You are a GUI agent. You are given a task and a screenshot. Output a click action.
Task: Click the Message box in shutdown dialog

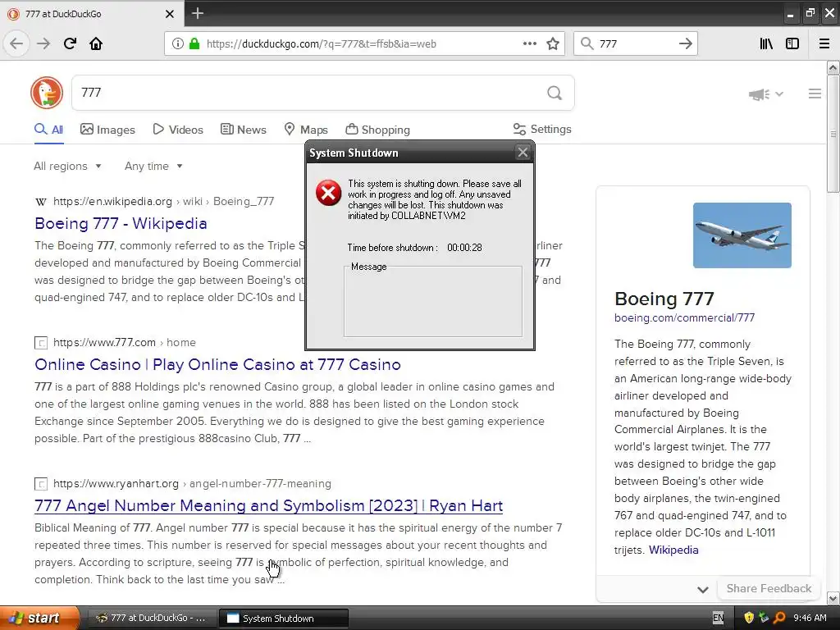pyautogui.click(x=433, y=302)
